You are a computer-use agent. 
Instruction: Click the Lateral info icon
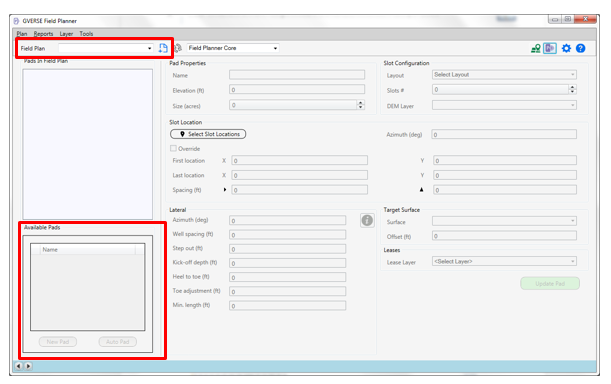[367, 221]
